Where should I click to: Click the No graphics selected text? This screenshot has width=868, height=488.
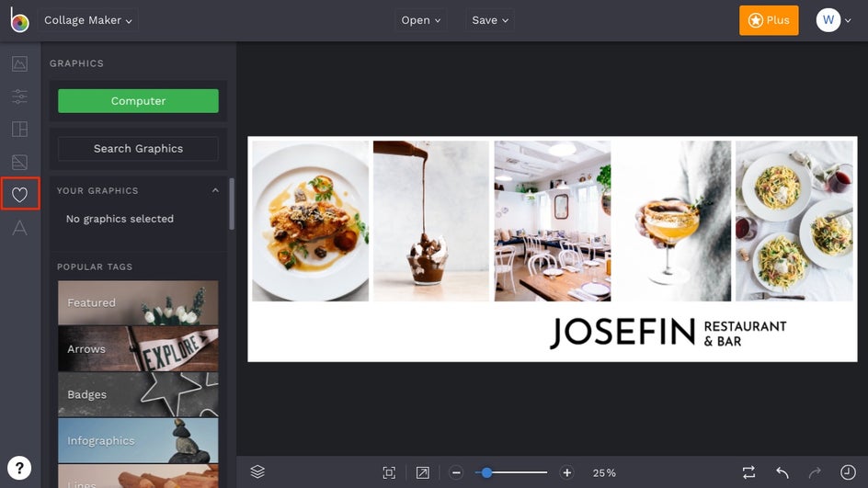click(x=120, y=219)
